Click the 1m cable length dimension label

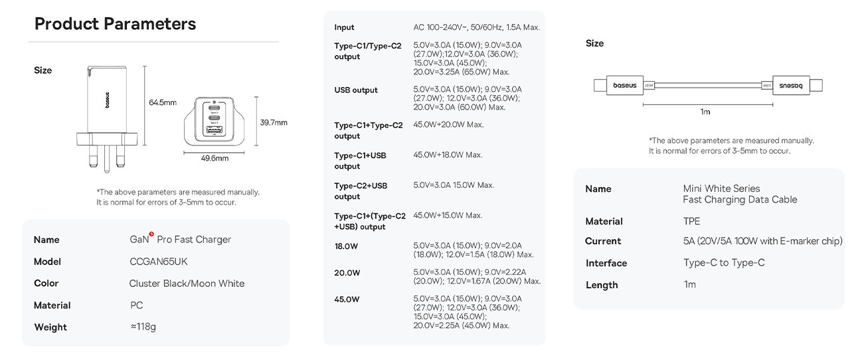pyautogui.click(x=705, y=112)
